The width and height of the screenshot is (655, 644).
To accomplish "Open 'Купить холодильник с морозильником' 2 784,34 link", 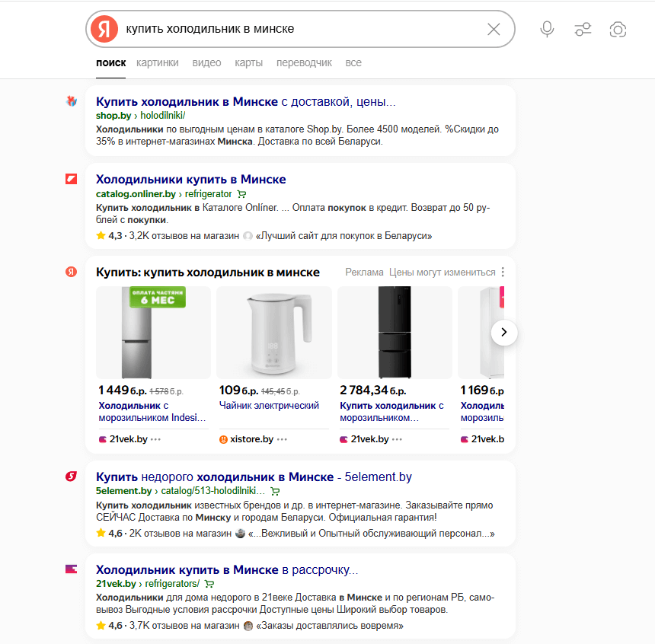I will (391, 411).
